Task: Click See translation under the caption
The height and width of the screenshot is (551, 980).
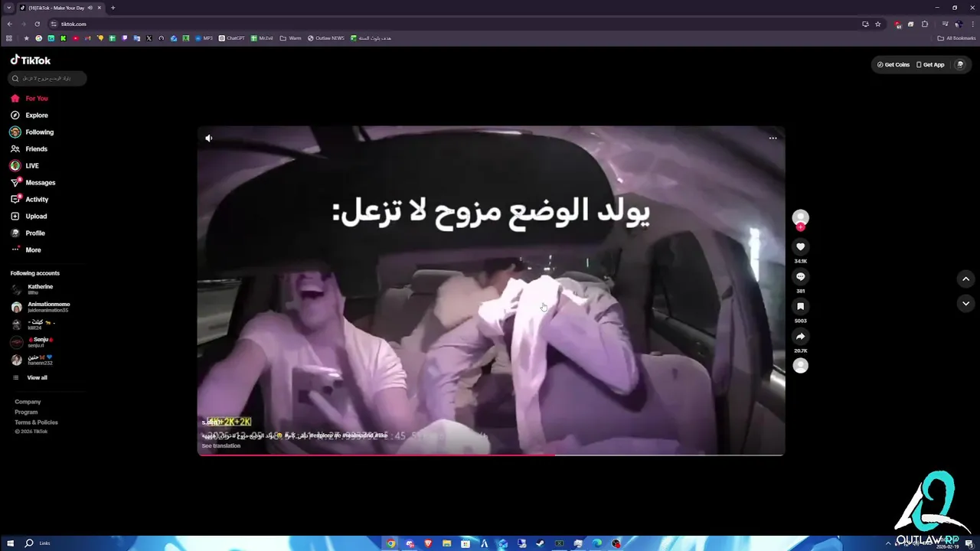Action: click(221, 445)
